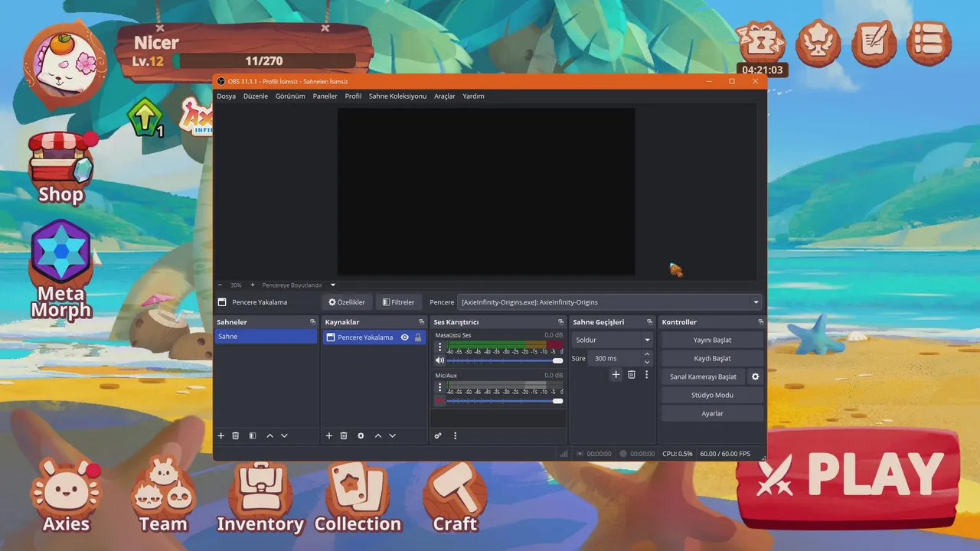Undock the Sahneler panel
Image resolution: width=980 pixels, height=551 pixels.
(312, 322)
